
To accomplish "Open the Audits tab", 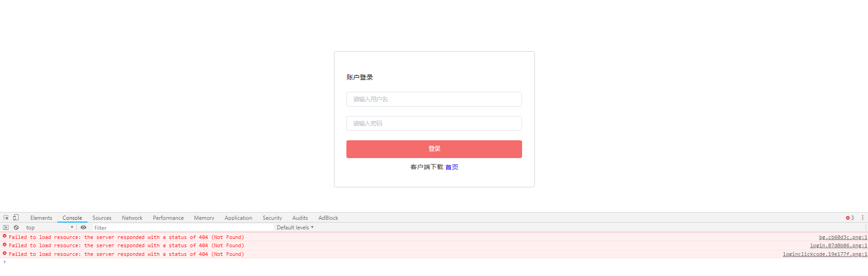I will pos(300,218).
